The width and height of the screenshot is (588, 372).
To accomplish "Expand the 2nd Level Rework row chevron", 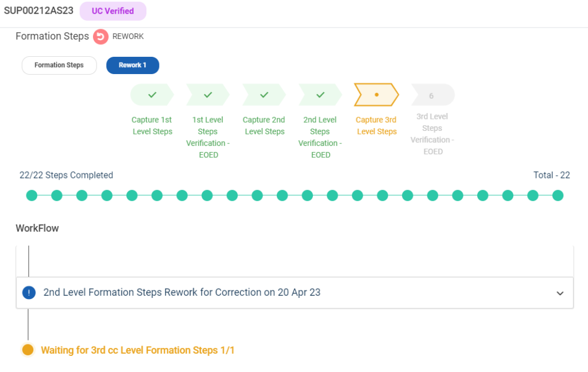I will click(x=560, y=293).
